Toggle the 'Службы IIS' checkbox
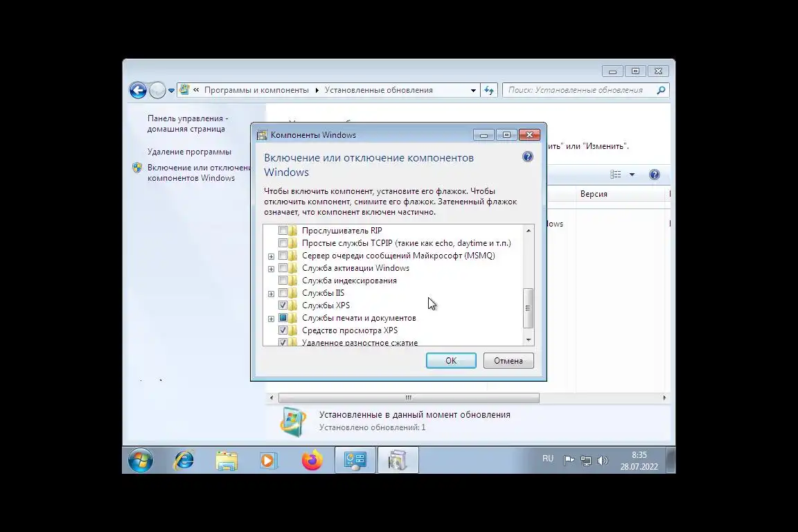 [x=283, y=293]
